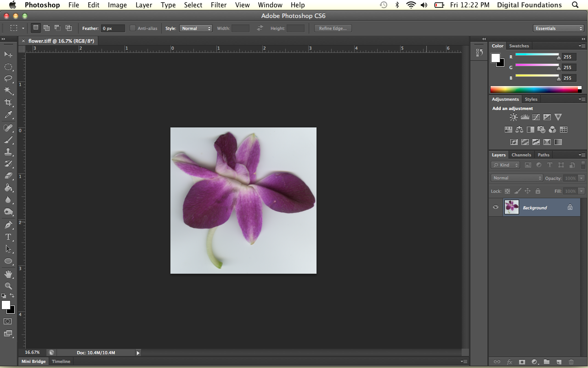
Task: Hide the Background layer visibility
Action: click(495, 207)
